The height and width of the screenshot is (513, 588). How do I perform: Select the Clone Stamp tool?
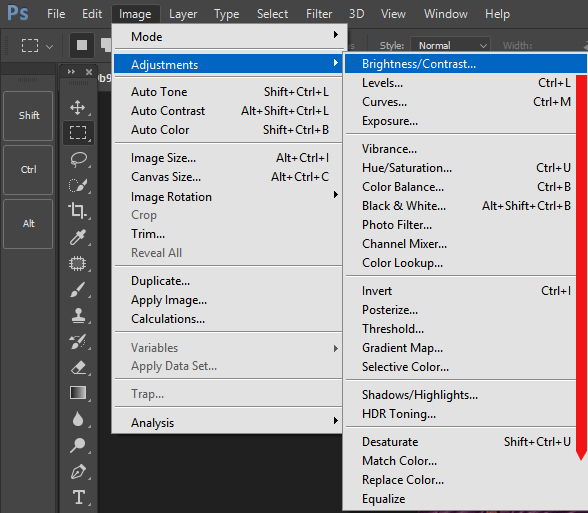pos(78,316)
